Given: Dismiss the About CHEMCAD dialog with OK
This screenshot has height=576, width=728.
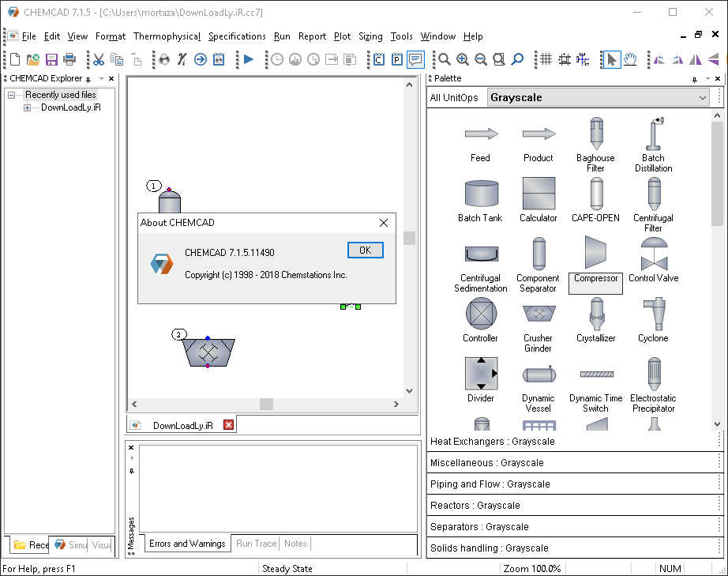Looking at the screenshot, I should pyautogui.click(x=365, y=250).
